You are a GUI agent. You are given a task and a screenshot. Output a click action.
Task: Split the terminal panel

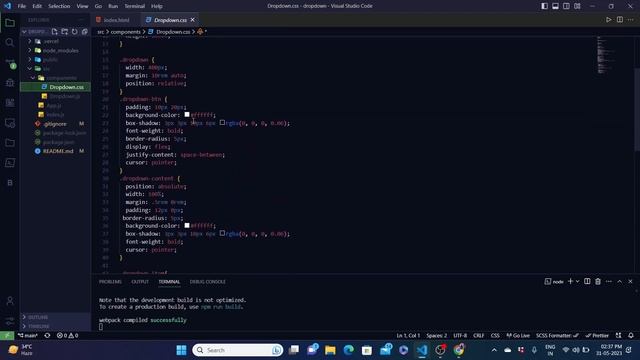coord(587,281)
